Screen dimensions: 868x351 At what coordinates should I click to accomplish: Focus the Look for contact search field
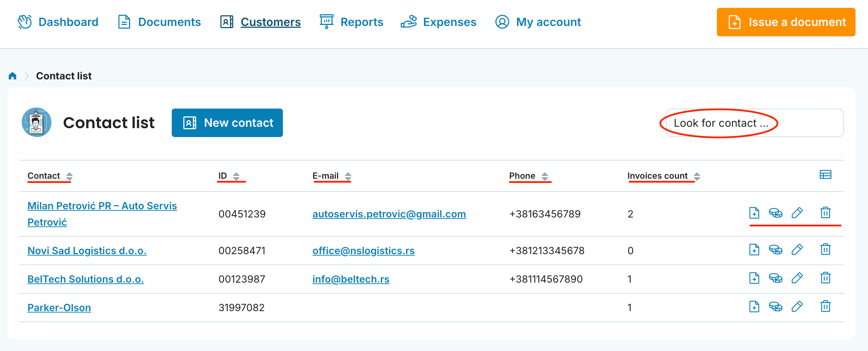click(754, 123)
